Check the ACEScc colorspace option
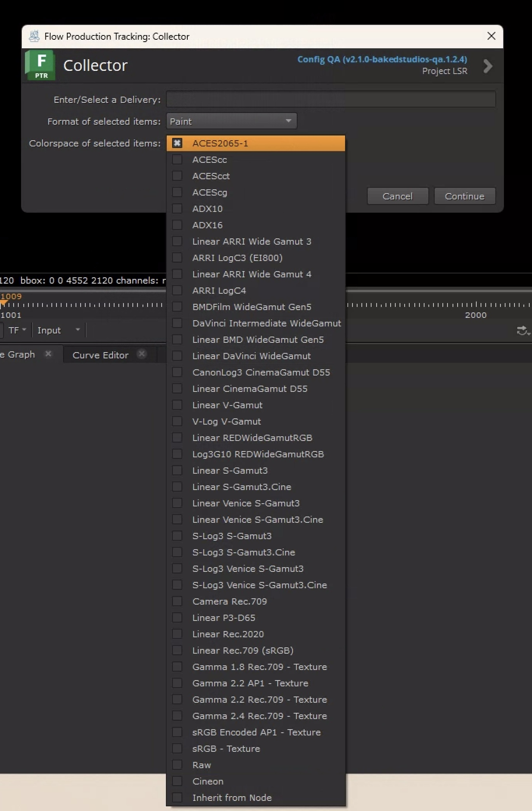 pyautogui.click(x=177, y=159)
